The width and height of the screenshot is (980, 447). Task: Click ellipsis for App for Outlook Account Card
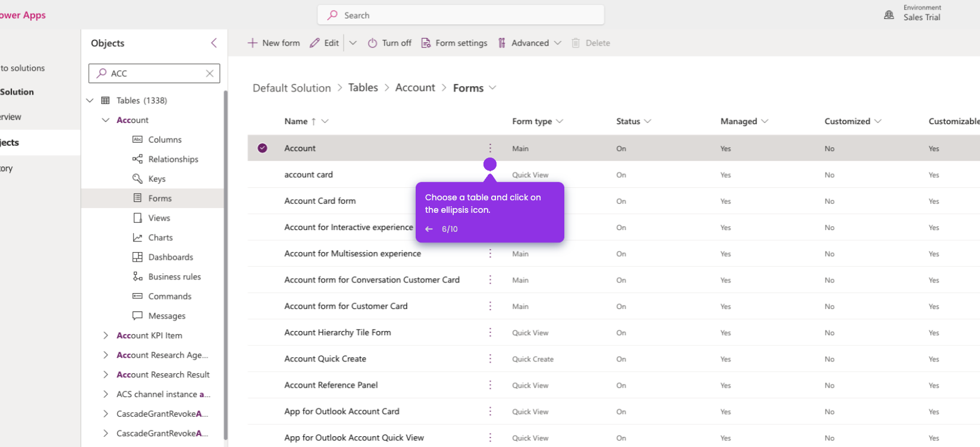490,411
